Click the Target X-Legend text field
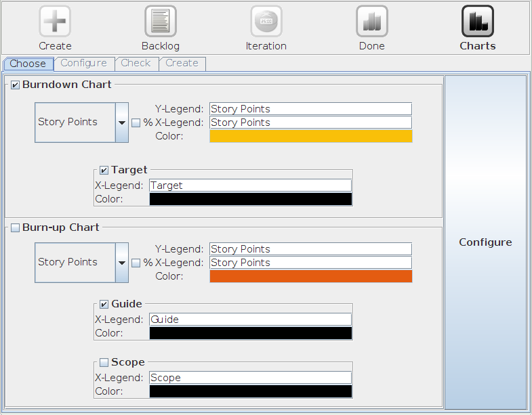 (x=250, y=185)
